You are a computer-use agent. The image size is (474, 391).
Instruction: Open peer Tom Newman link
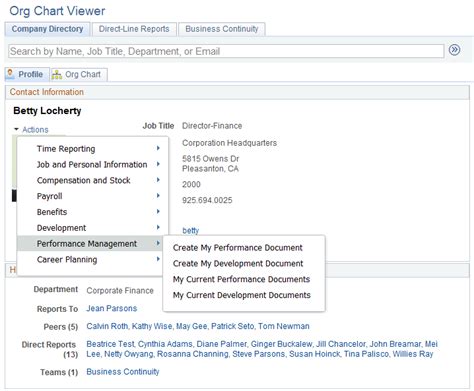point(284,326)
